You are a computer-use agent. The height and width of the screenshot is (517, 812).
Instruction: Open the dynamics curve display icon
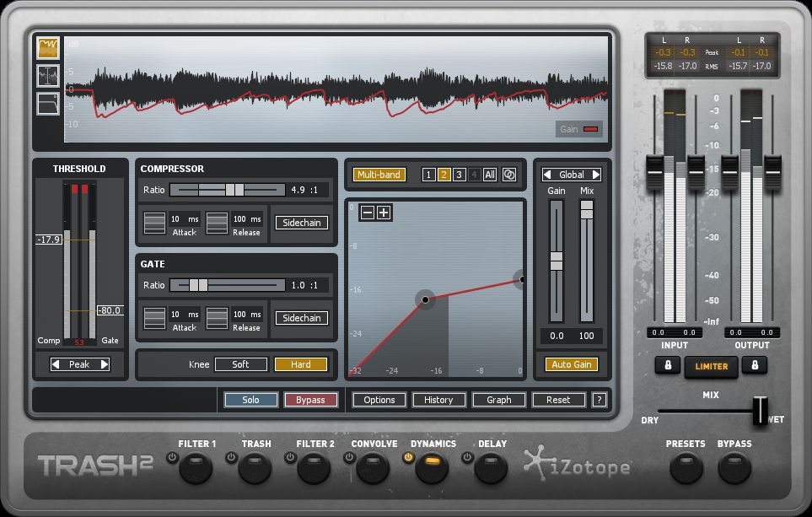(x=46, y=101)
